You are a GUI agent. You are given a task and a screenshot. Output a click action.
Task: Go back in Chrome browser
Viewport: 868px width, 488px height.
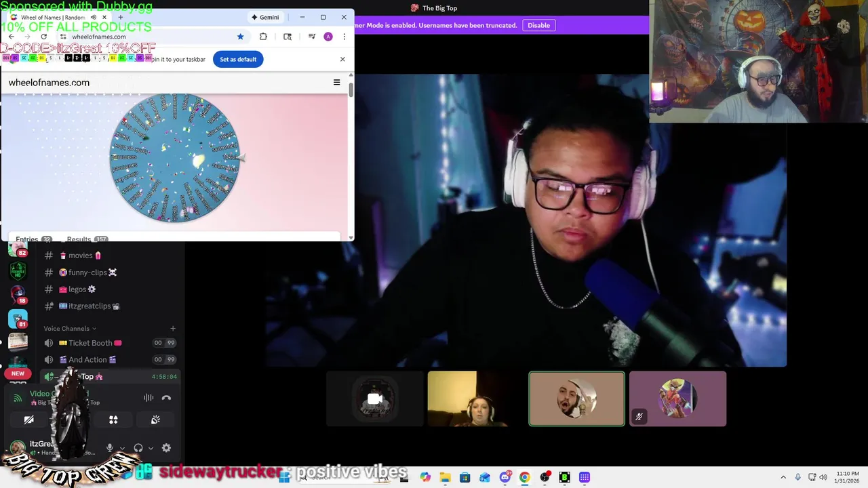pyautogui.click(x=12, y=37)
